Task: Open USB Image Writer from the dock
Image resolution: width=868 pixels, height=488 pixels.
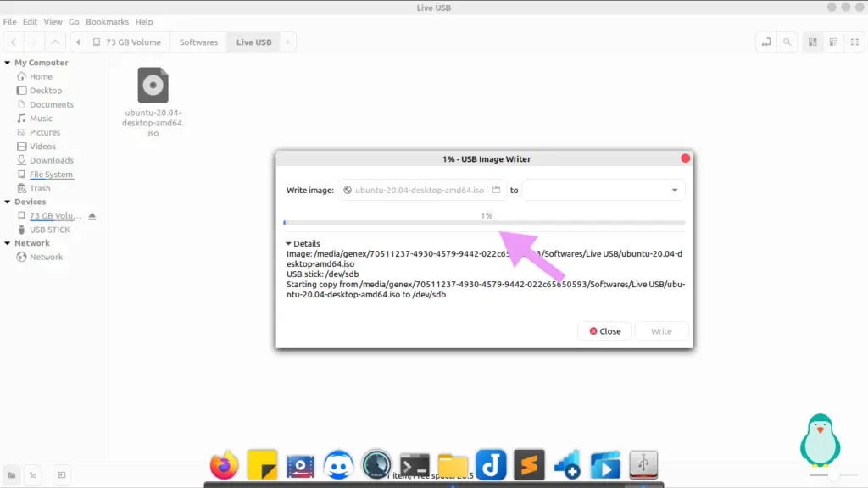Action: [643, 465]
